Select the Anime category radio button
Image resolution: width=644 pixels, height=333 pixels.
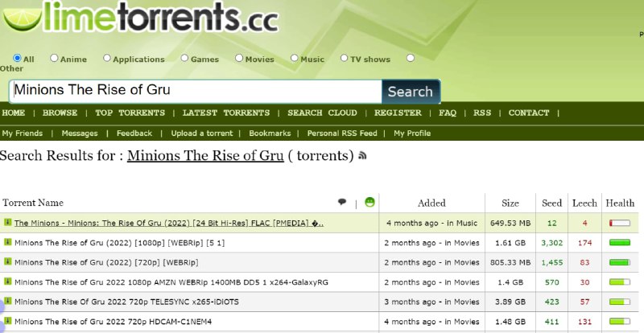(54, 58)
